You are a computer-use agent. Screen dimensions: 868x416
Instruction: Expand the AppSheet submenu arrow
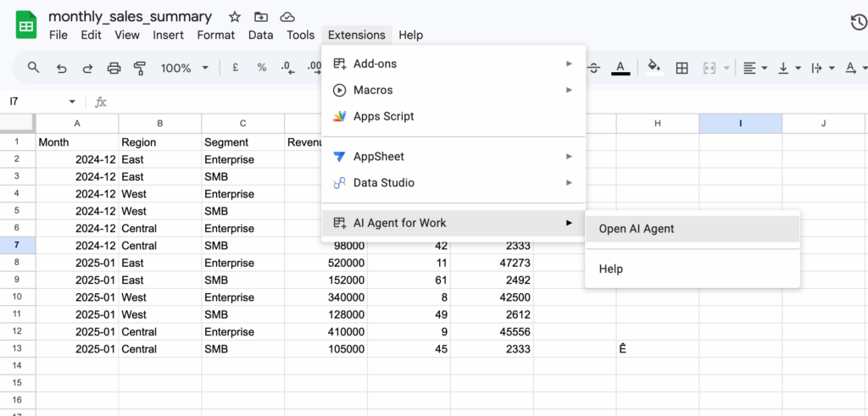(569, 157)
